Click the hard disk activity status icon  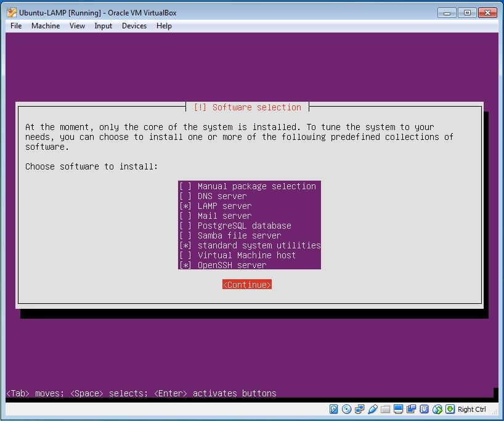tap(334, 409)
